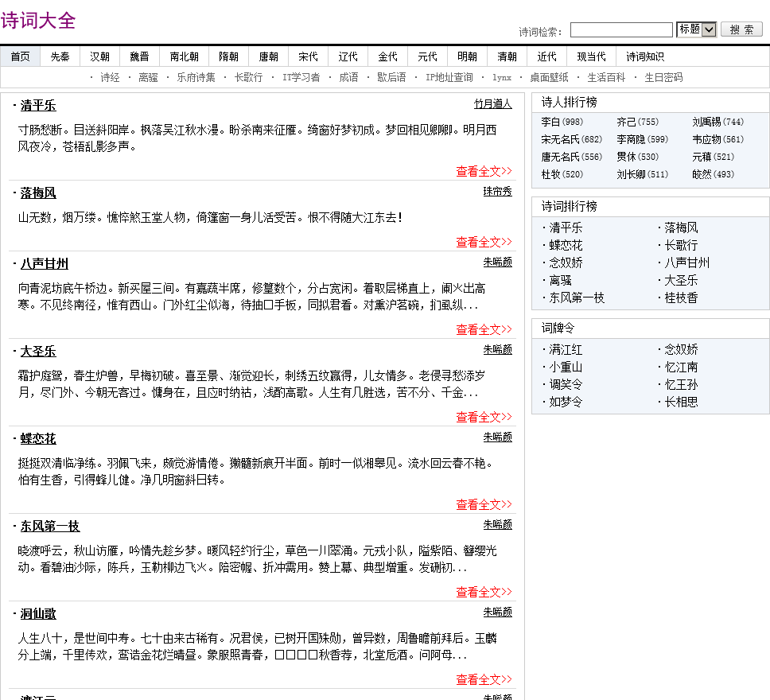The image size is (770, 700).
Task: Open the IT学习者 link
Action: pos(301,78)
